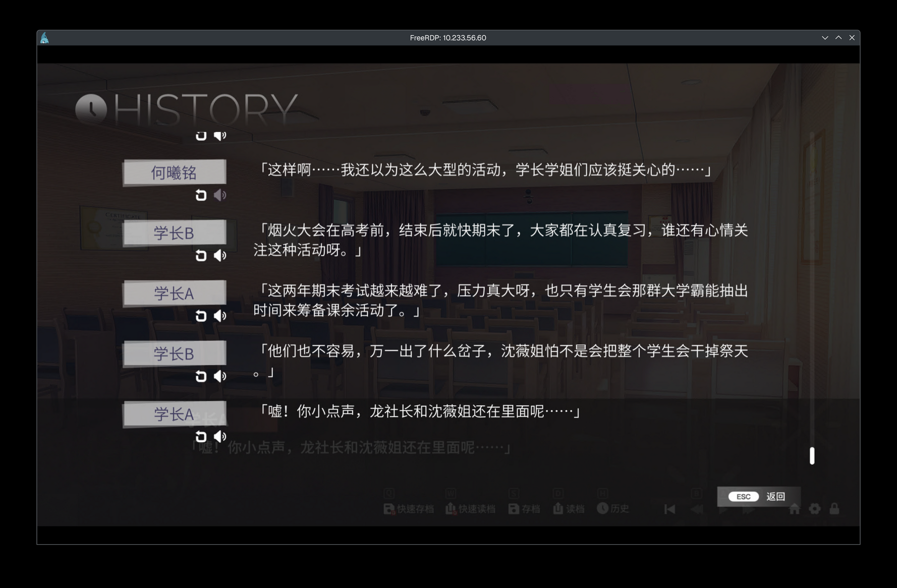Jump back to 学长A's 嘘 line
Image resolution: width=897 pixels, height=588 pixels.
click(x=201, y=437)
